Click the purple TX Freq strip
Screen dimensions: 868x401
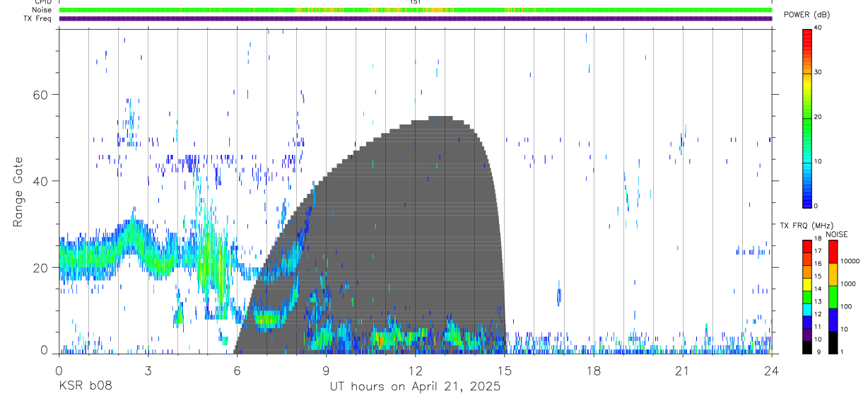click(x=415, y=18)
